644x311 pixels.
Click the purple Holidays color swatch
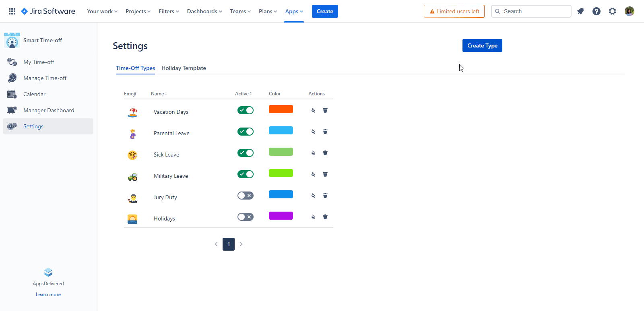pyautogui.click(x=281, y=216)
